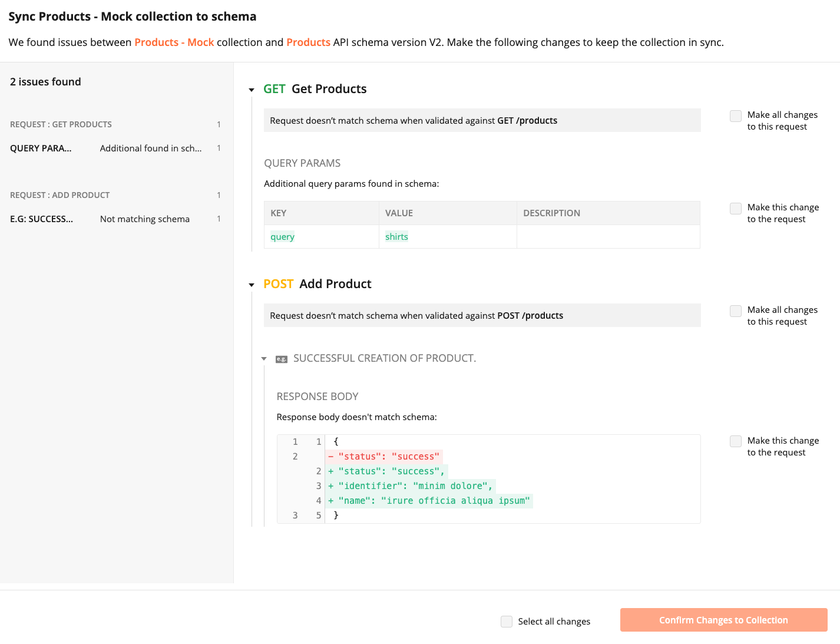Click the Get Products request title
The height and width of the screenshot is (644, 840).
pyautogui.click(x=329, y=89)
